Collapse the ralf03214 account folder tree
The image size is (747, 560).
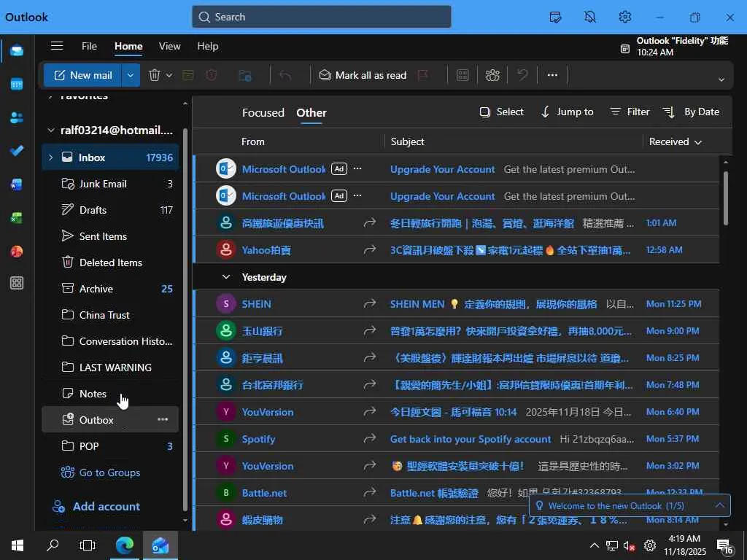click(51, 131)
